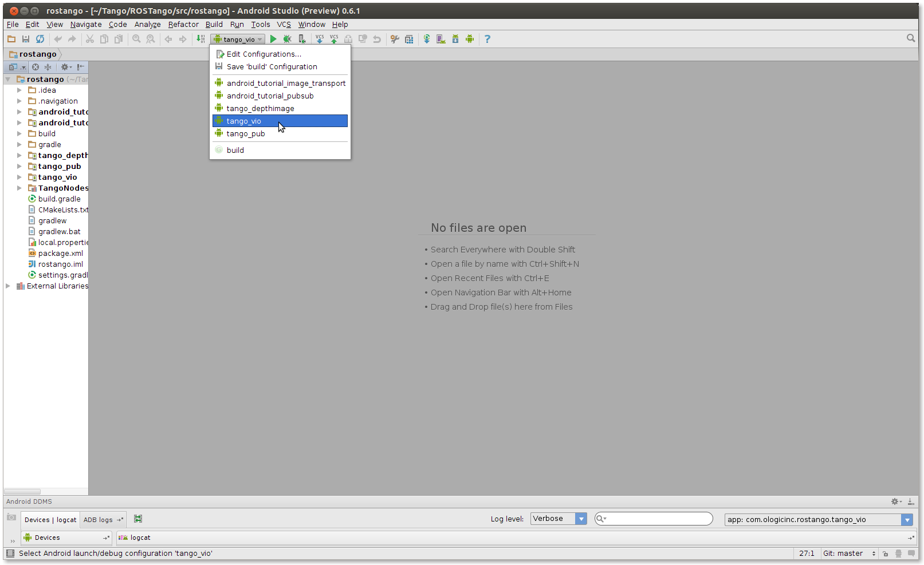Expand External Libraries tree node
The width and height of the screenshot is (924, 565).
8,286
